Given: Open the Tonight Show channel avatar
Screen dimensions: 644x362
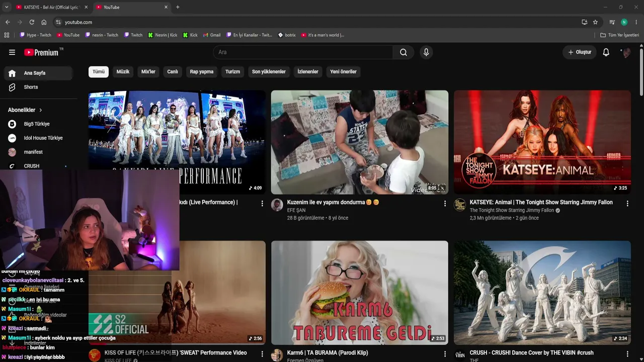Looking at the screenshot, I should [460, 205].
